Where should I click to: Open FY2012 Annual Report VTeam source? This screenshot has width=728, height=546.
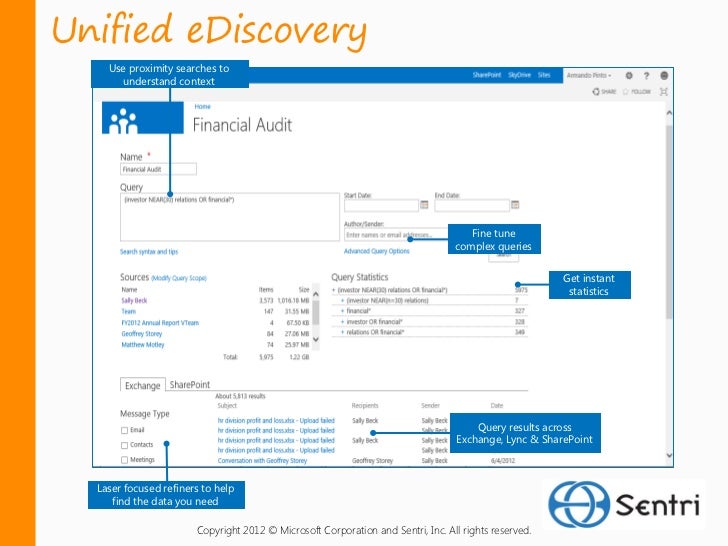click(160, 323)
